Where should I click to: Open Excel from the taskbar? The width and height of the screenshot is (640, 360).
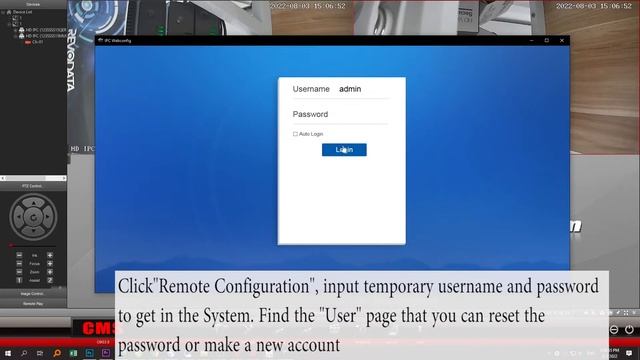tap(73, 353)
